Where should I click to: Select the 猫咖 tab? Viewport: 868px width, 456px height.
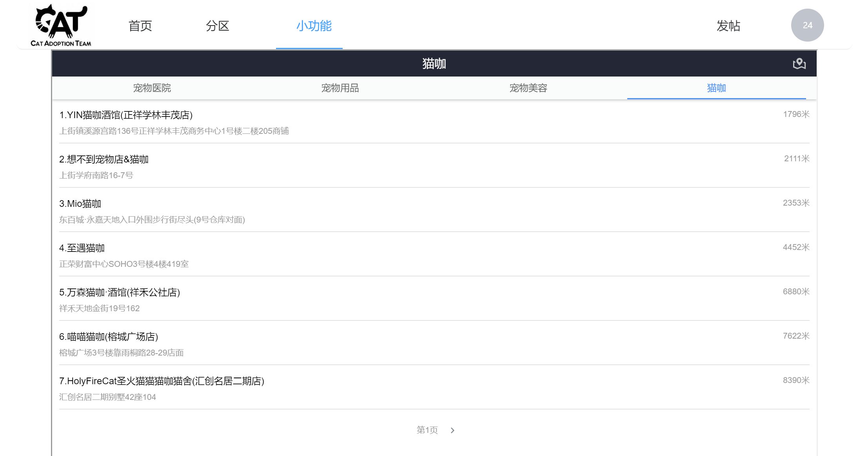pyautogui.click(x=716, y=88)
